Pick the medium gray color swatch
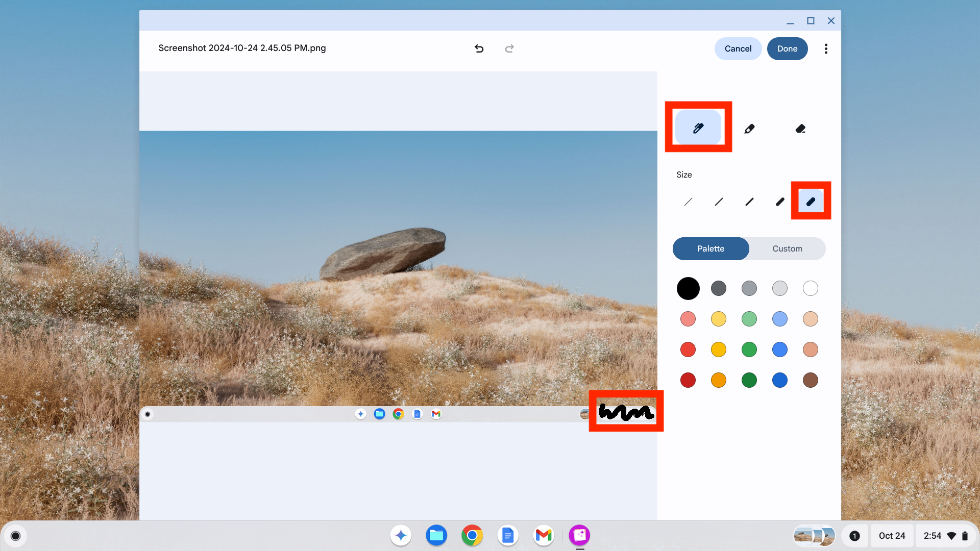Screen dimensions: 980x551 click(749, 288)
